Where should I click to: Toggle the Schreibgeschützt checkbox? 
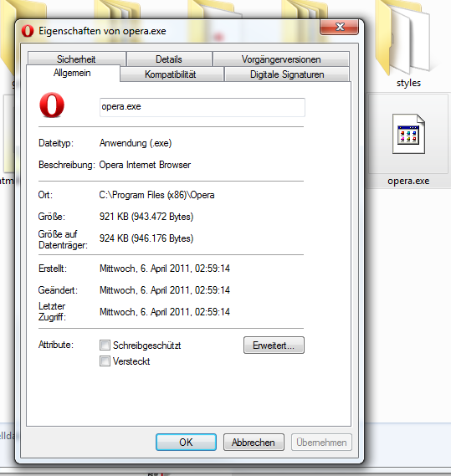tap(105, 345)
